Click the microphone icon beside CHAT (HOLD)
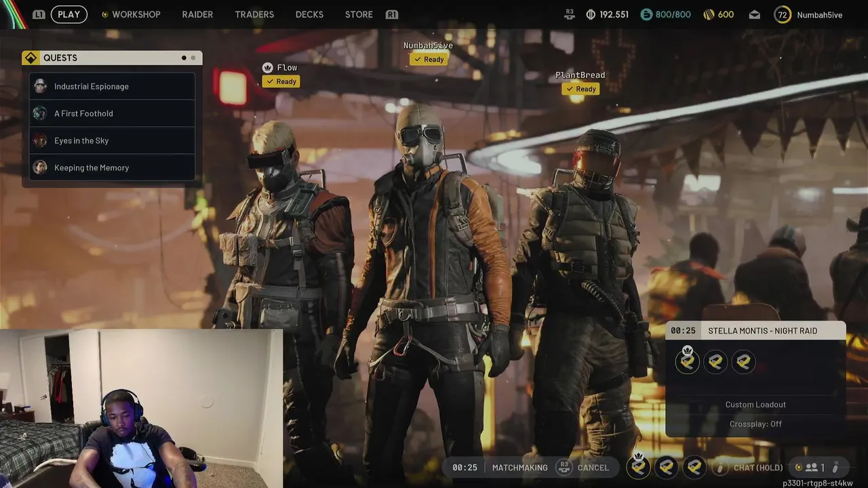The height and width of the screenshot is (488, 868). [x=721, y=468]
